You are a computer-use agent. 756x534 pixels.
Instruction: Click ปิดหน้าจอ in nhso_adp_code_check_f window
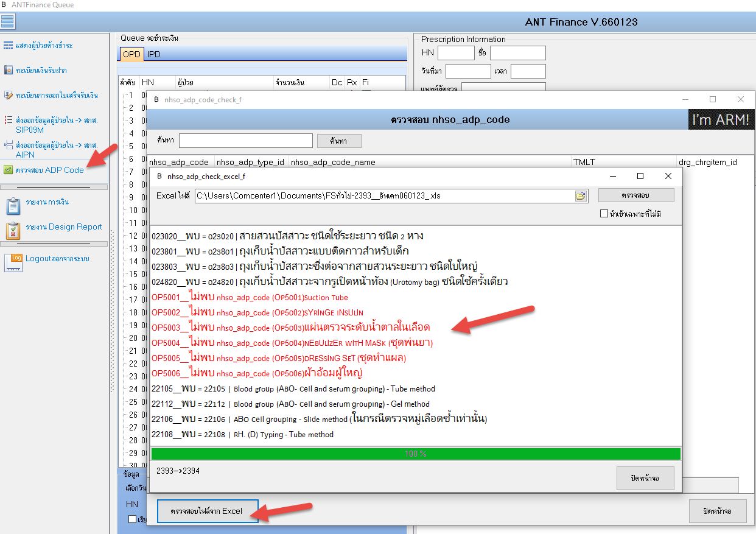pyautogui.click(x=718, y=511)
